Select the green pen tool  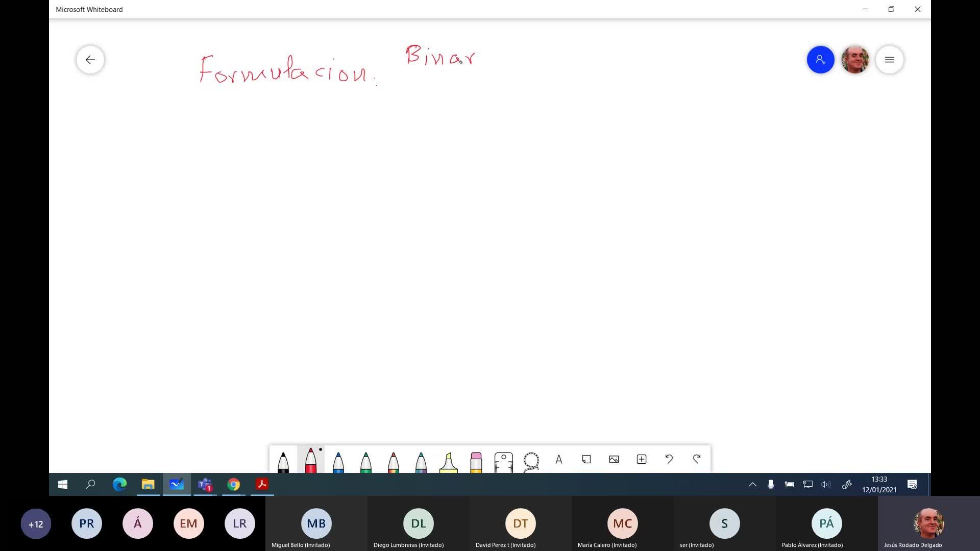(365, 461)
